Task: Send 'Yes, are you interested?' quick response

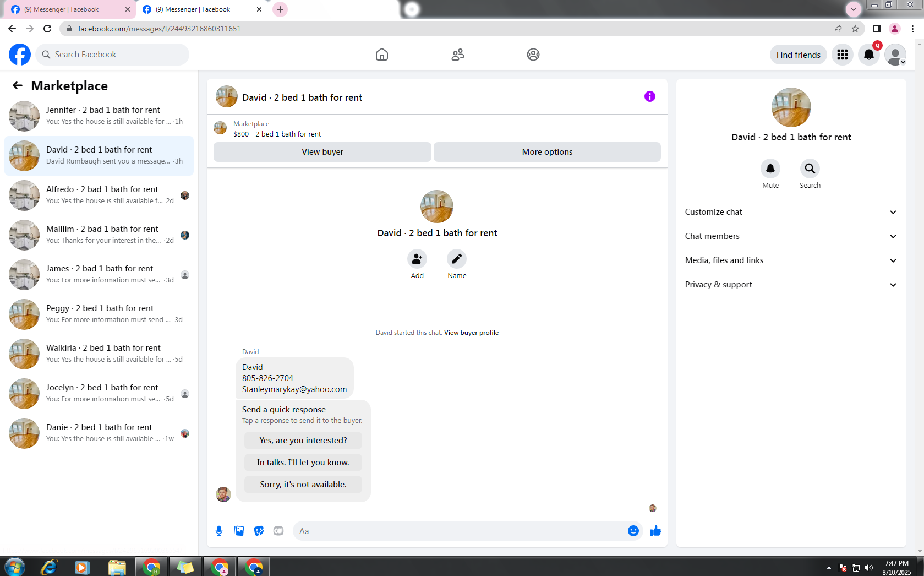Action: point(303,441)
